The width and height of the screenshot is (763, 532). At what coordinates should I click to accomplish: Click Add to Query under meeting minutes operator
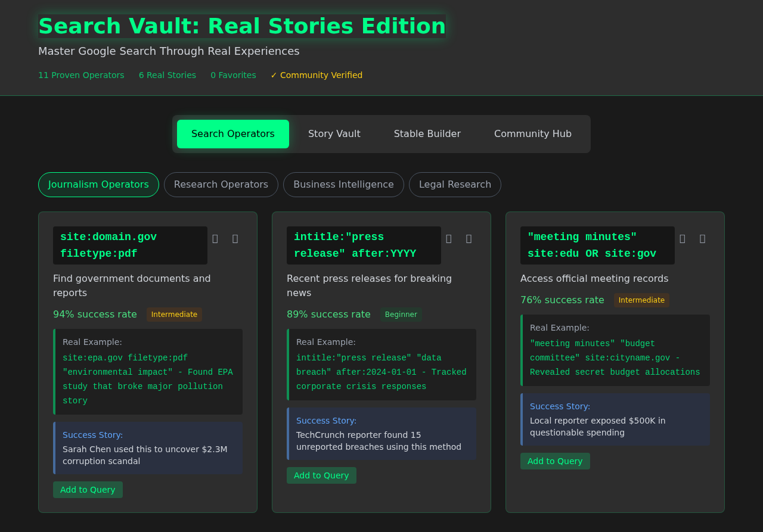pyautogui.click(x=555, y=461)
